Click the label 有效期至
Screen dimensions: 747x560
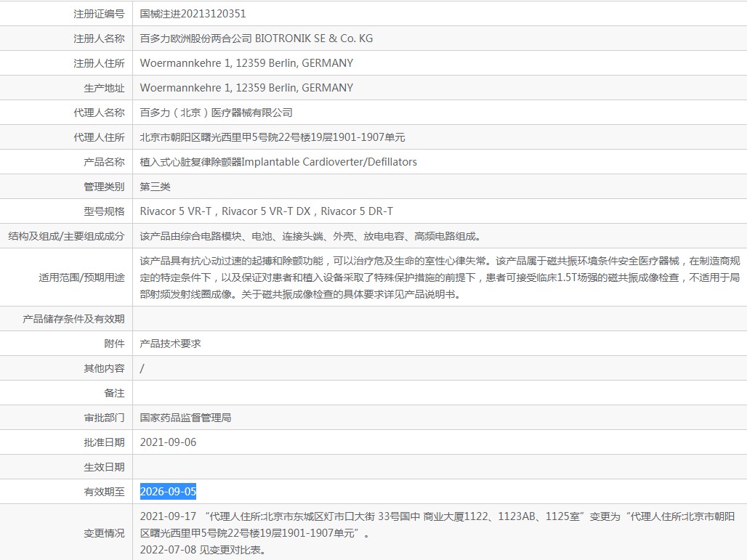point(105,492)
